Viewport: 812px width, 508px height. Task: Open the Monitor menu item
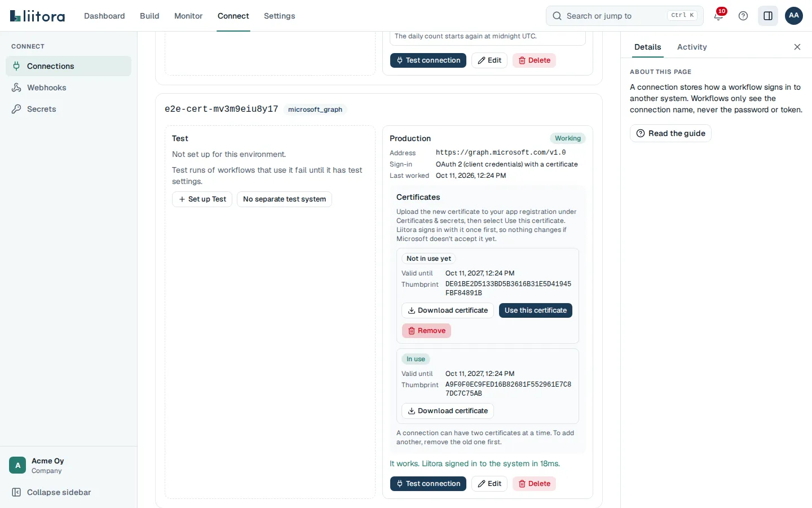pyautogui.click(x=188, y=16)
